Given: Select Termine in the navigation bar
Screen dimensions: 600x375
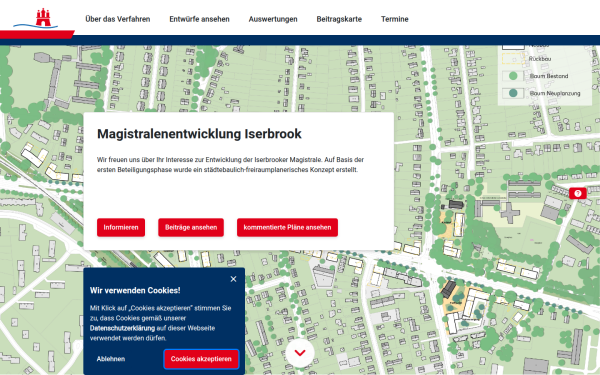Looking at the screenshot, I should (x=395, y=19).
